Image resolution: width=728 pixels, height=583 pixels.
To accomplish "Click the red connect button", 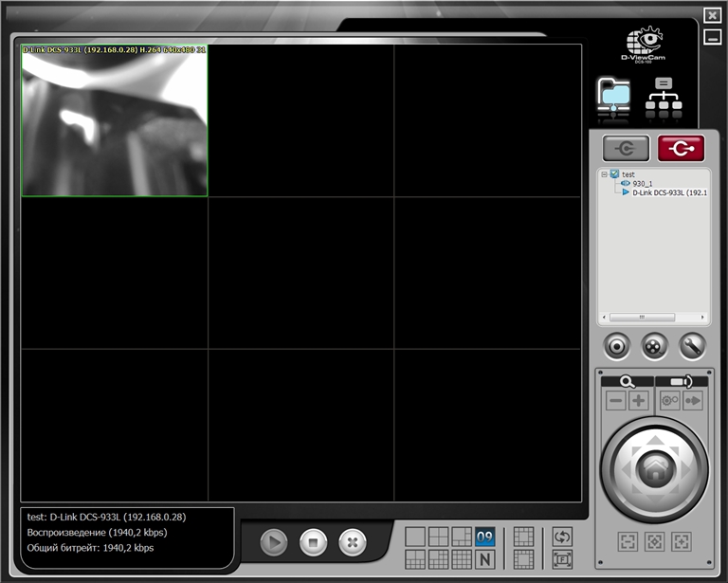I will 682,148.
